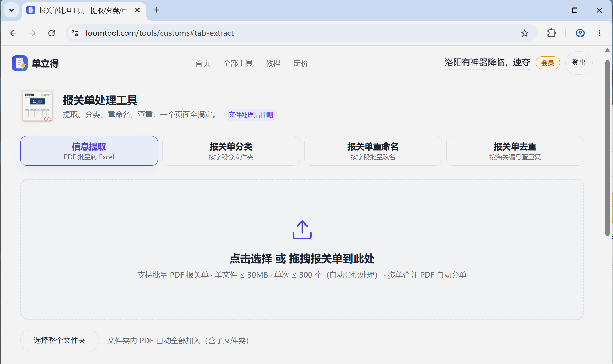Switch to the 报关单重命名 tab
The height and width of the screenshot is (364, 613).
(x=373, y=151)
